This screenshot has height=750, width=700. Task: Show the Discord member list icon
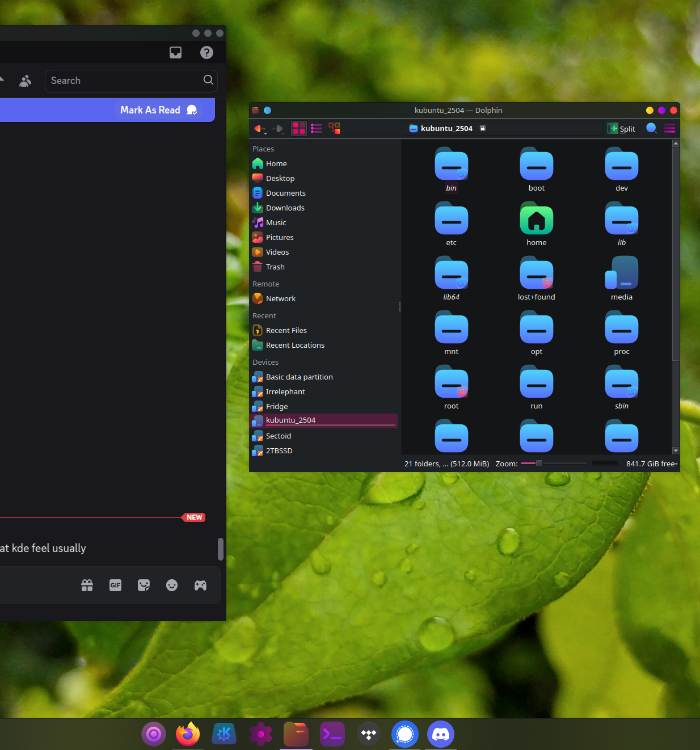click(25, 81)
